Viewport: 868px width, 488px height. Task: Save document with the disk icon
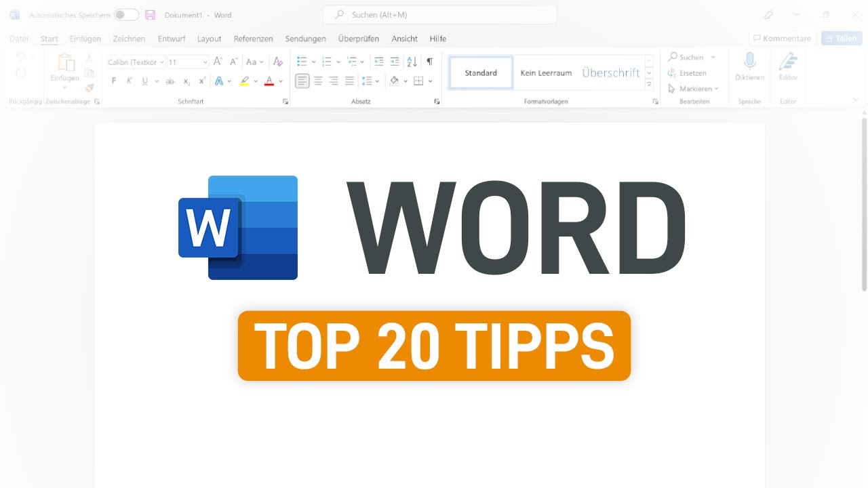tap(151, 15)
